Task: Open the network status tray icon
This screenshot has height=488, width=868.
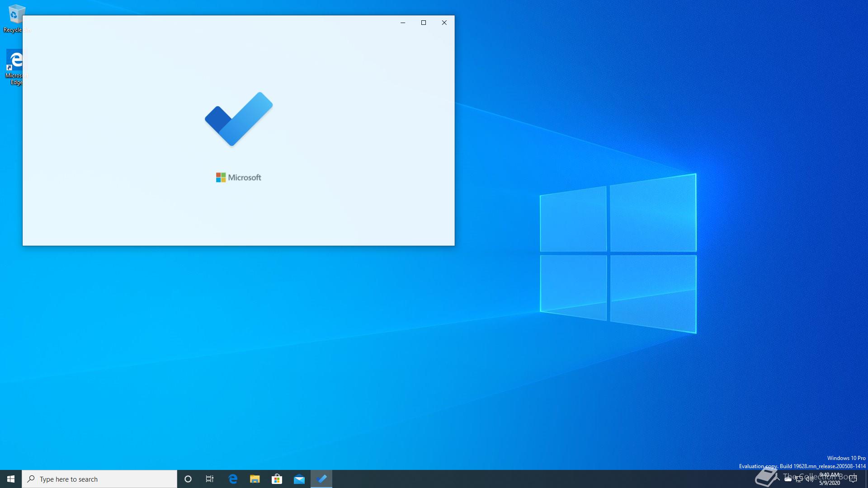Action: [x=799, y=479]
